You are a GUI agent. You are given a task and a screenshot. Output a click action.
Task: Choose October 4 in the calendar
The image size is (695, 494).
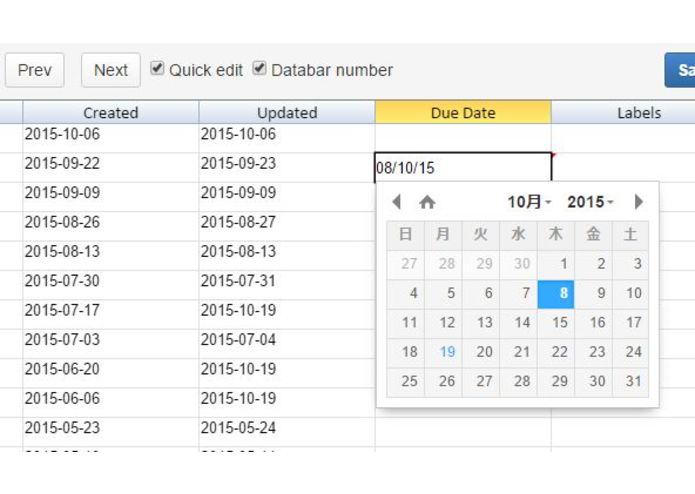point(406,293)
